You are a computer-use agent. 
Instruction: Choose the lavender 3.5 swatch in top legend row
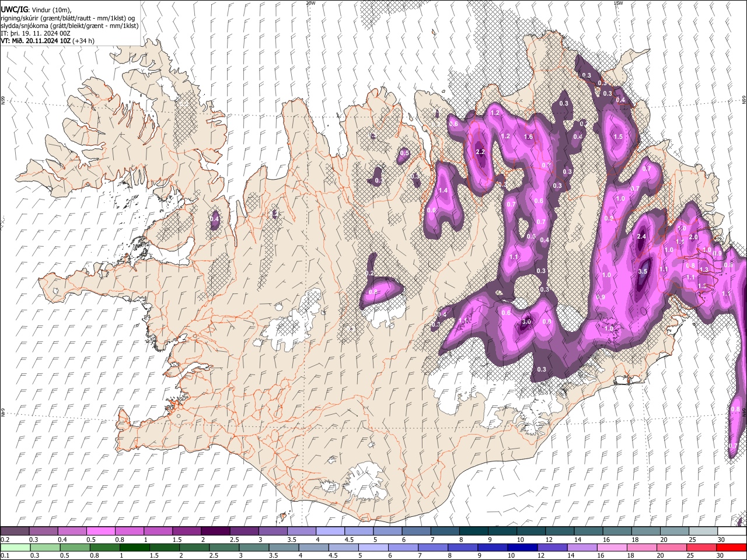click(302, 531)
